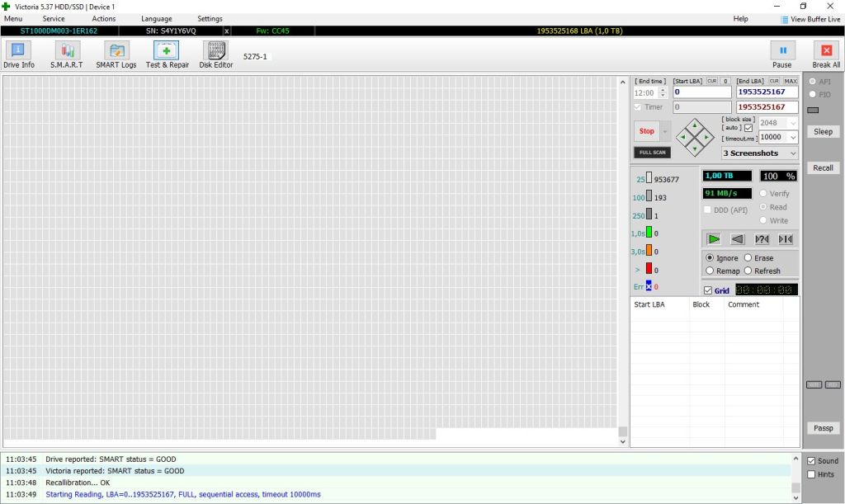845x504 pixels.
Task: Click the Break All button
Action: (x=826, y=55)
